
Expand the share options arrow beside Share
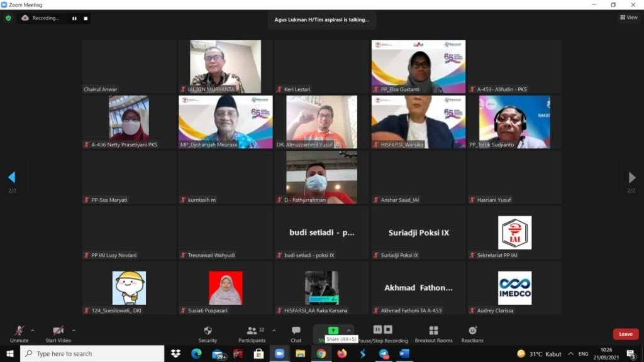(349, 330)
